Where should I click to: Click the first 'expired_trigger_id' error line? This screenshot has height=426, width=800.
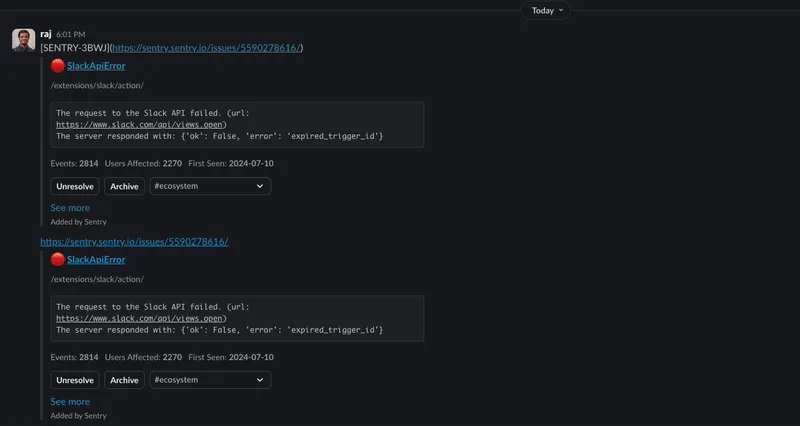[x=219, y=136]
